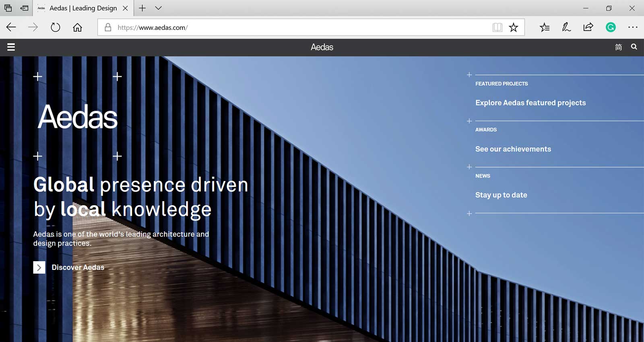The width and height of the screenshot is (644, 342).
Task: Switch on reading view
Action: click(x=497, y=27)
